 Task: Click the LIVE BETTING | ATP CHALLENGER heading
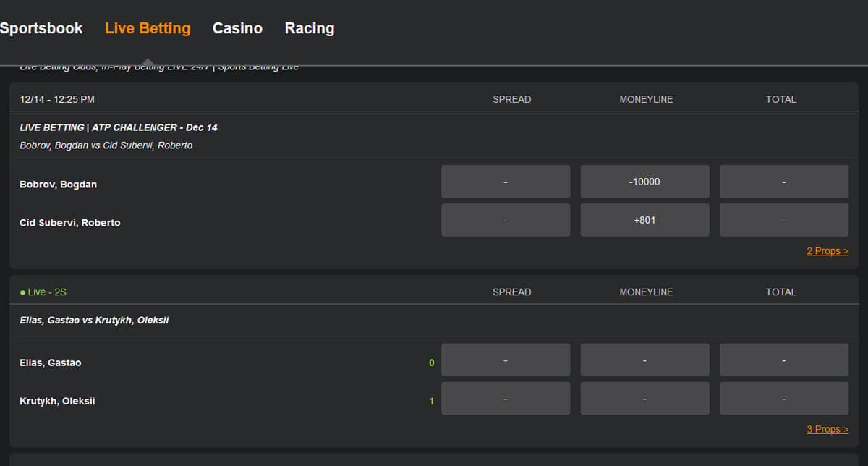click(x=119, y=127)
